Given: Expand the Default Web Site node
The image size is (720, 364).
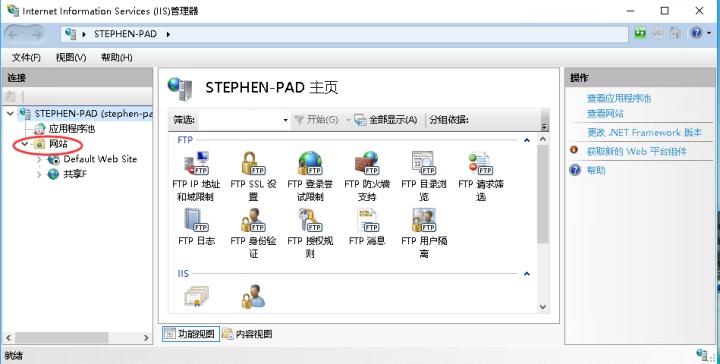Looking at the screenshot, I should [39, 160].
